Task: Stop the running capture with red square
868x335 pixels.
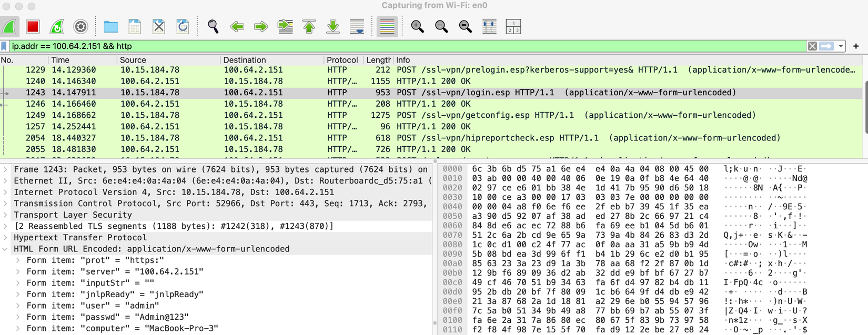Action: point(33,26)
